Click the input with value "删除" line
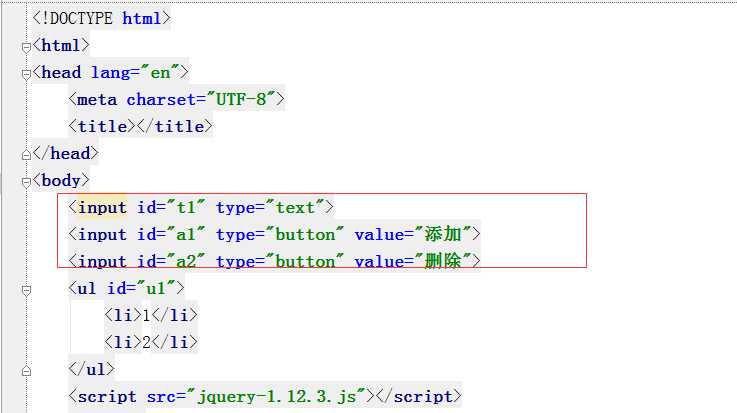This screenshot has width=737, height=413. pyautogui.click(x=274, y=261)
